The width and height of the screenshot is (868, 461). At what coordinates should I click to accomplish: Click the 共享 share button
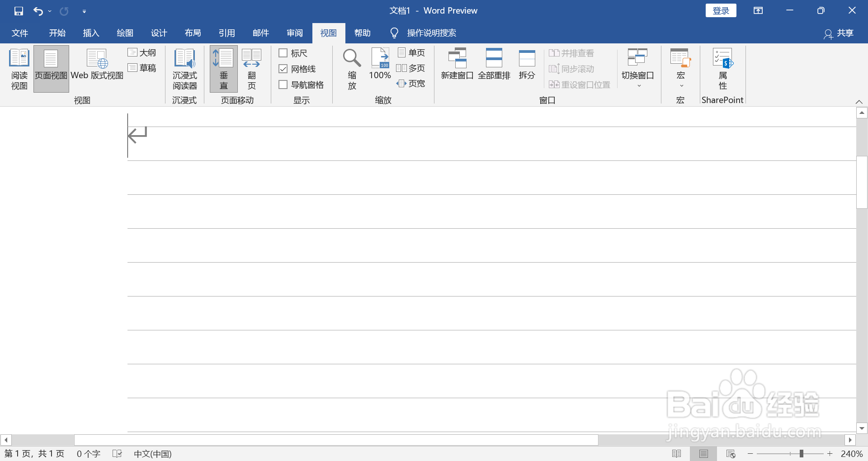(839, 33)
